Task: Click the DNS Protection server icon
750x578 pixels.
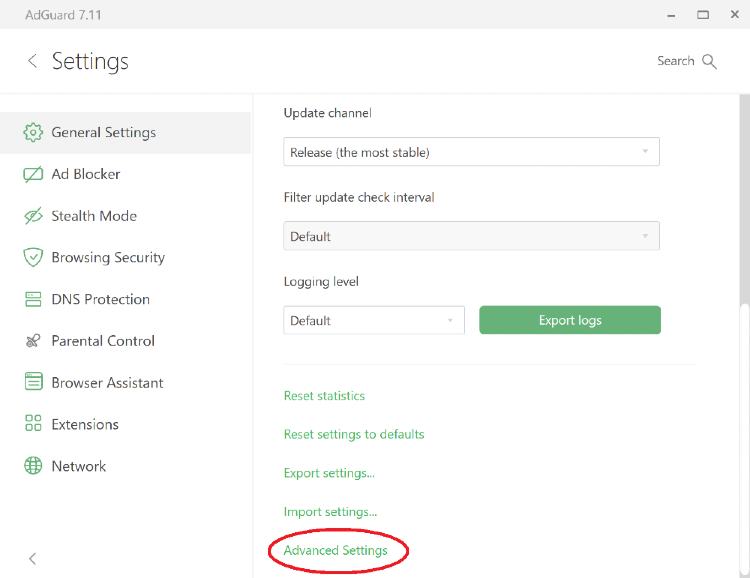Action: 33,299
